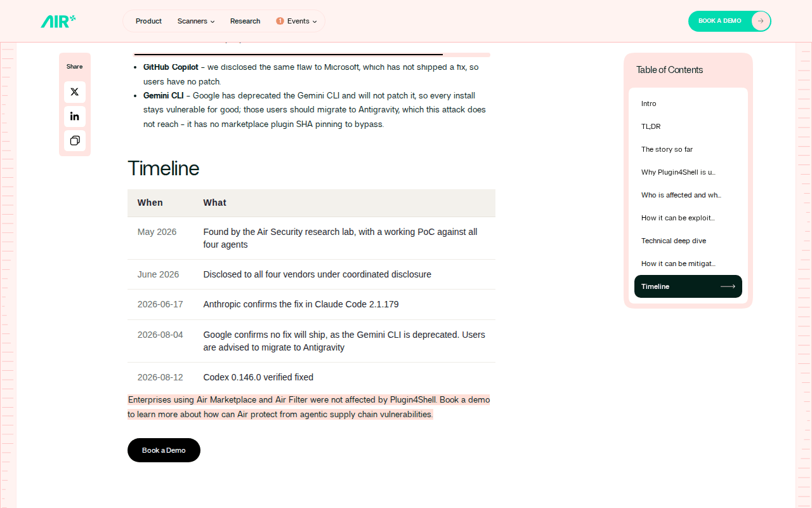This screenshot has width=812, height=508.
Task: Jump to TL;DR section
Action: [688, 126]
